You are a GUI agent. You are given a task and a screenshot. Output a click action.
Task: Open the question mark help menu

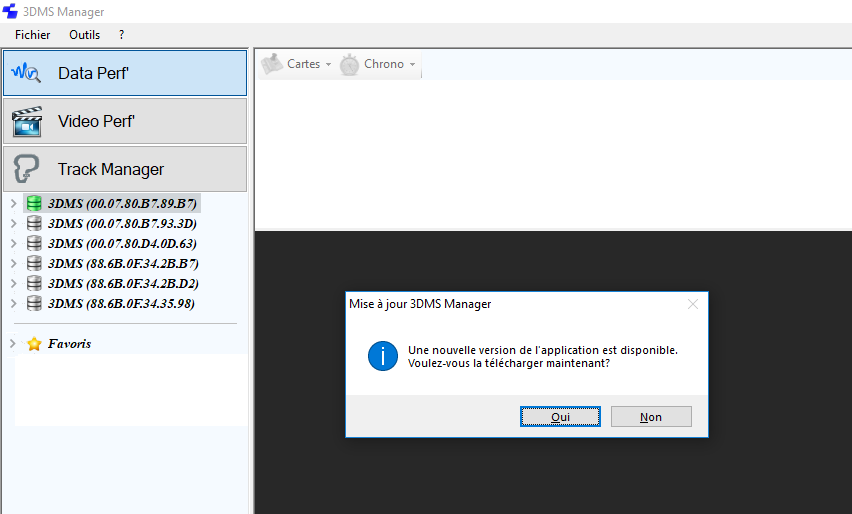(x=121, y=35)
